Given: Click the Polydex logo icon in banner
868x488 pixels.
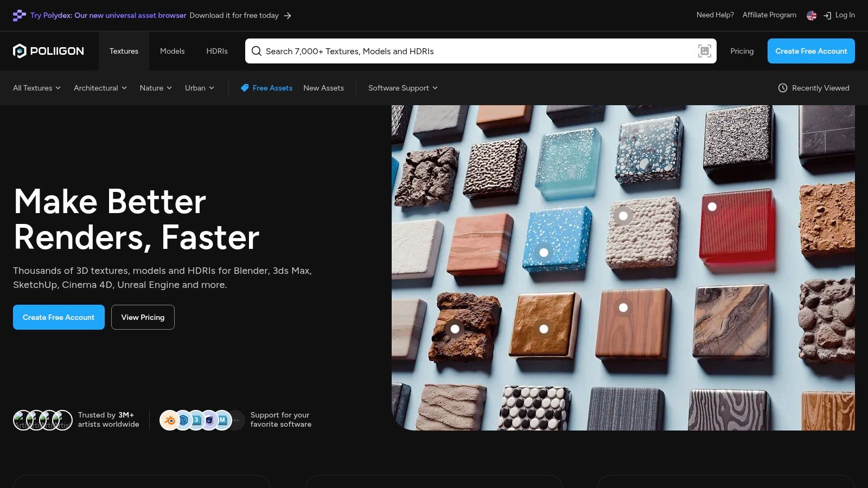Looking at the screenshot, I should pos(20,15).
